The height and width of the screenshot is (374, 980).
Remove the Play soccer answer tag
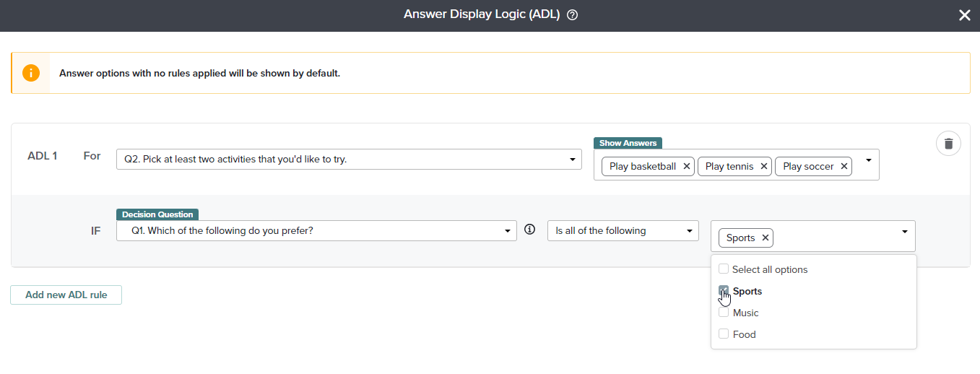pyautogui.click(x=844, y=166)
